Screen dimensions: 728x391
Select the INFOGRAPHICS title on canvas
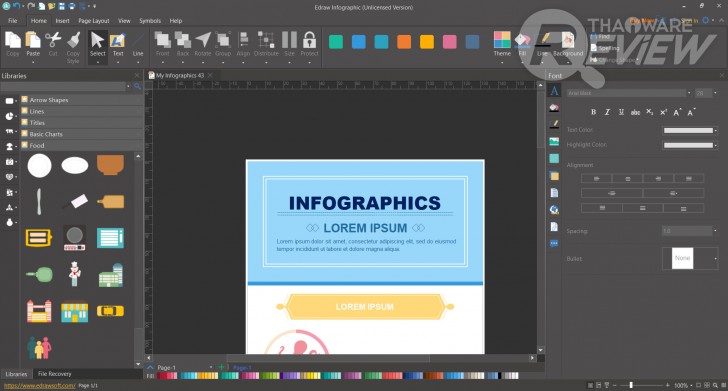(365, 203)
